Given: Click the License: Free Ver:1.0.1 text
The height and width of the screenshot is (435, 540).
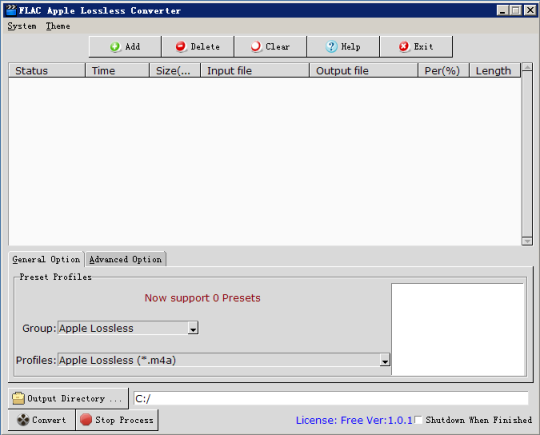Looking at the screenshot, I should point(354,420).
